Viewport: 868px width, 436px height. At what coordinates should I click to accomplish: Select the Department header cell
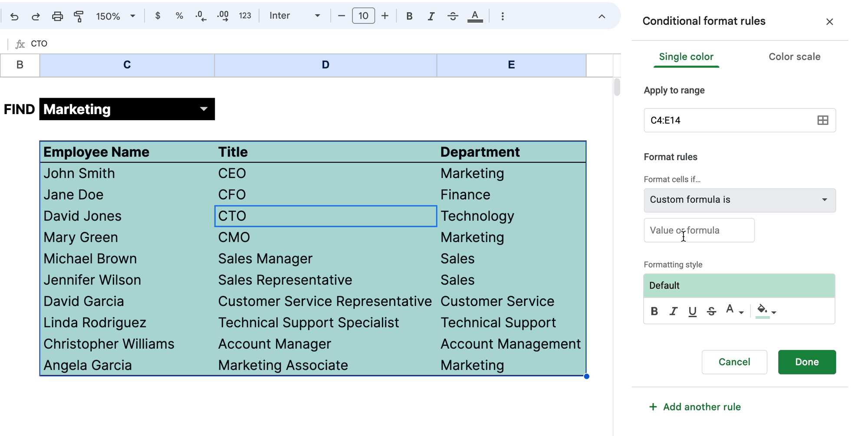click(511, 152)
